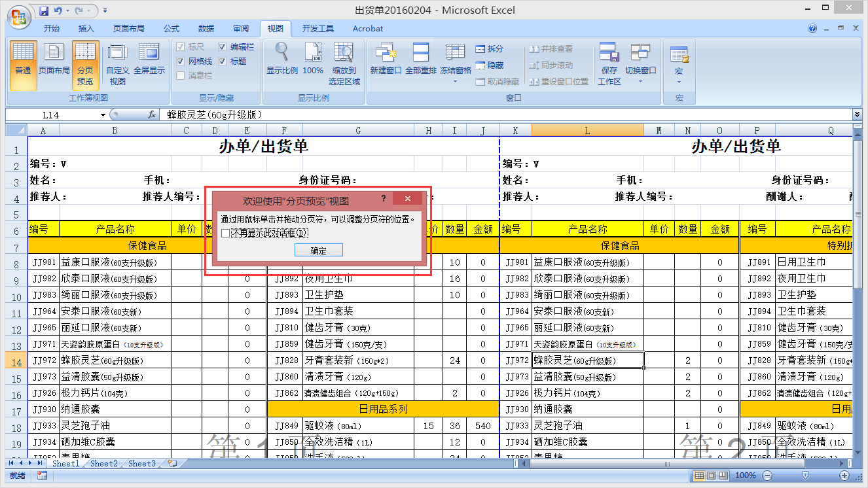Viewport: 868px width, 488px height.
Task: Open the Acrobat ribbon tab
Action: click(368, 29)
